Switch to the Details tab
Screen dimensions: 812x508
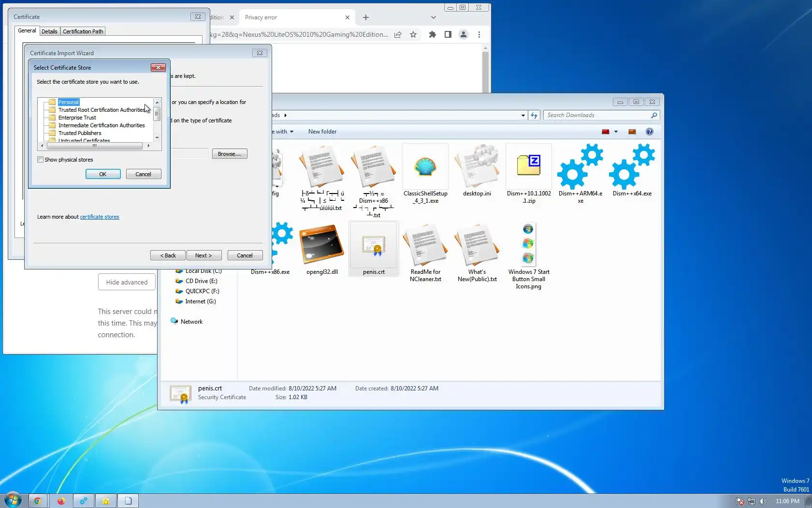coord(49,31)
